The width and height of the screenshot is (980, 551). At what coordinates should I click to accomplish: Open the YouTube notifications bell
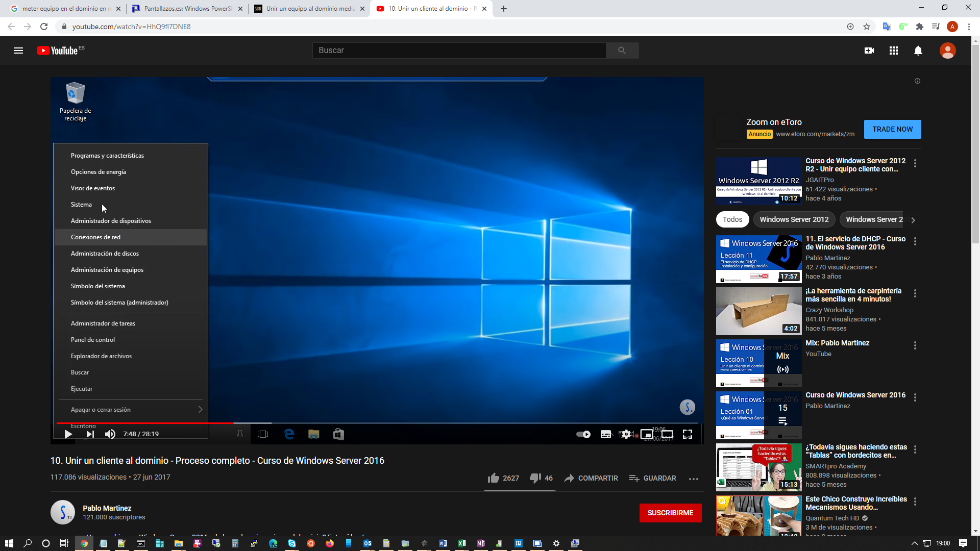coord(918,51)
